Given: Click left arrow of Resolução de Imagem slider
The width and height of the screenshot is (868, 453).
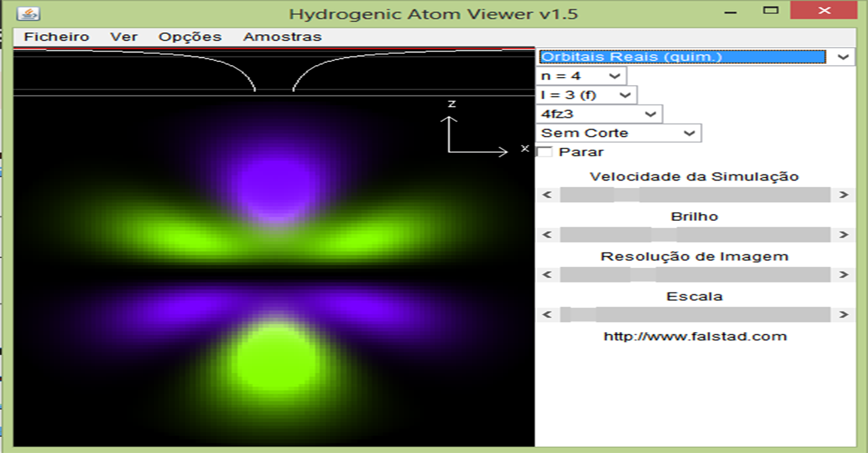Looking at the screenshot, I should 547,275.
